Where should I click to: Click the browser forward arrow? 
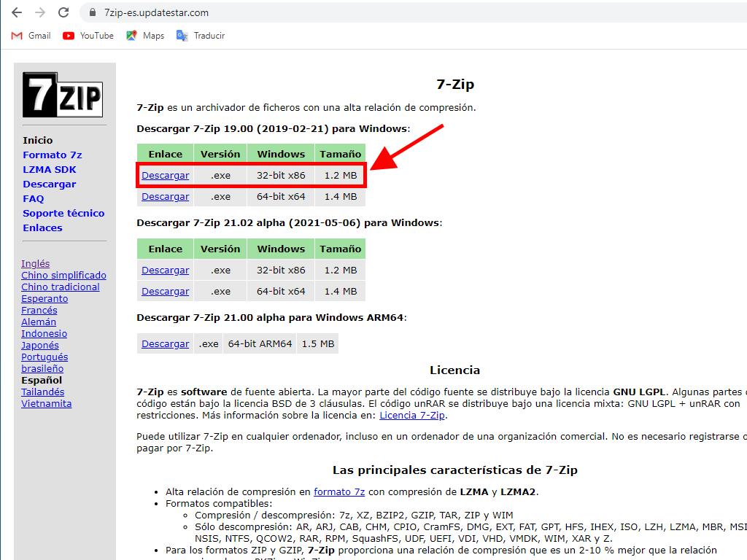pyautogui.click(x=40, y=12)
